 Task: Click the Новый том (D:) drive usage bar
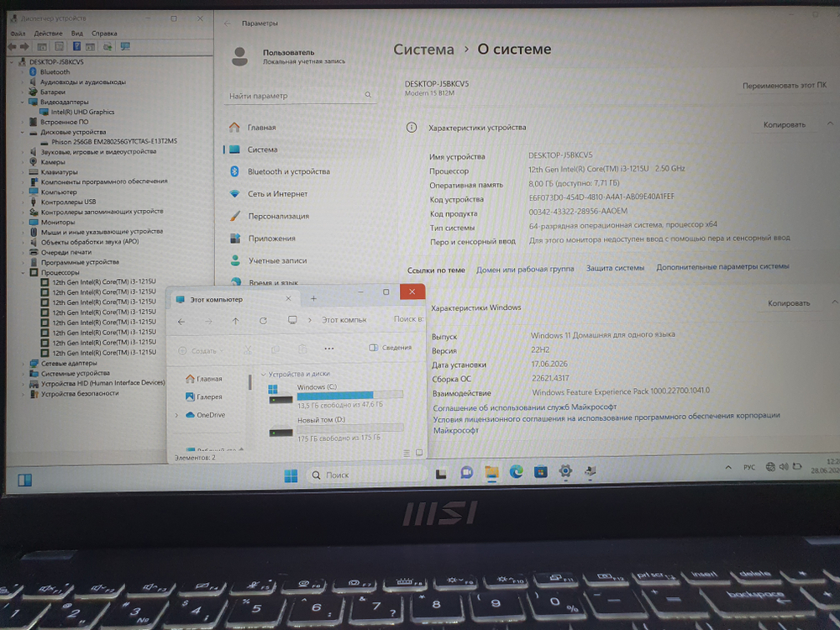[x=349, y=428]
